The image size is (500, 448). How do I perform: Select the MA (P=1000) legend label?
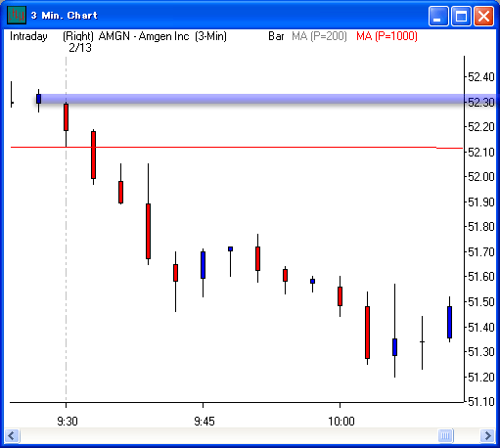coord(386,36)
